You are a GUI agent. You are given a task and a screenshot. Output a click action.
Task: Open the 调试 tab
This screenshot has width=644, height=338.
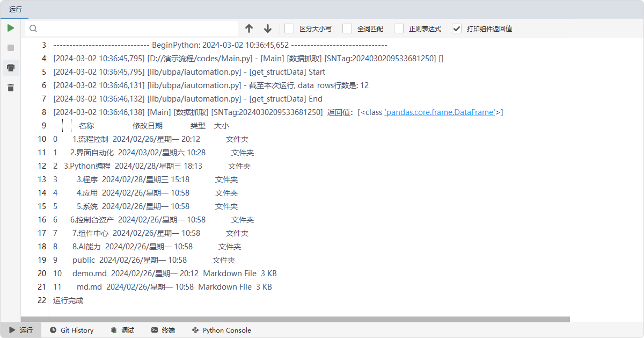click(x=122, y=330)
